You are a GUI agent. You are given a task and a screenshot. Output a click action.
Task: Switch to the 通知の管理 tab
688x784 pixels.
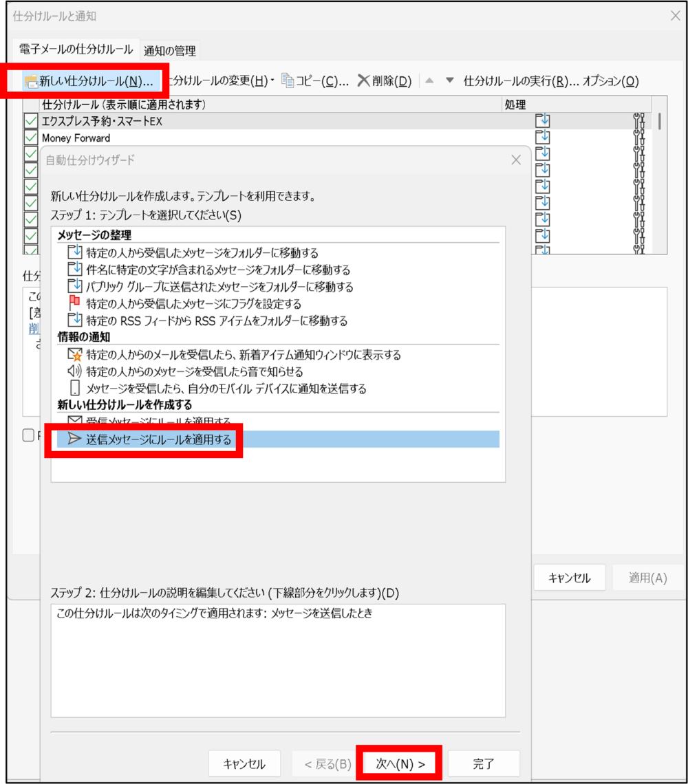point(169,50)
